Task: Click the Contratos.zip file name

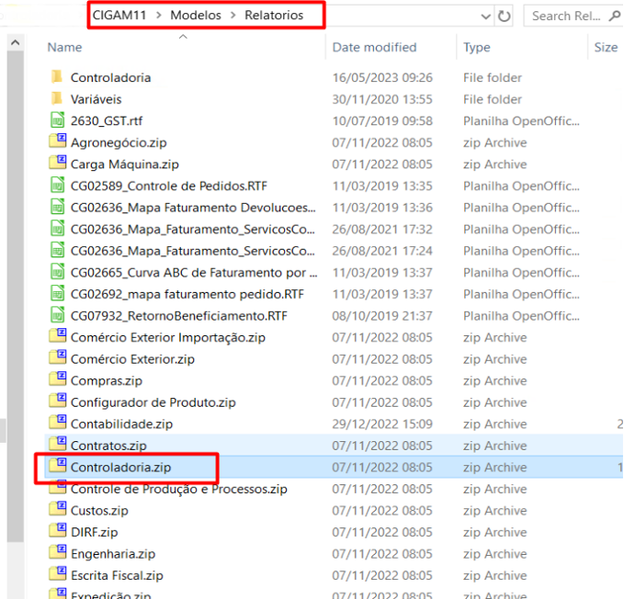Action: [x=108, y=445]
